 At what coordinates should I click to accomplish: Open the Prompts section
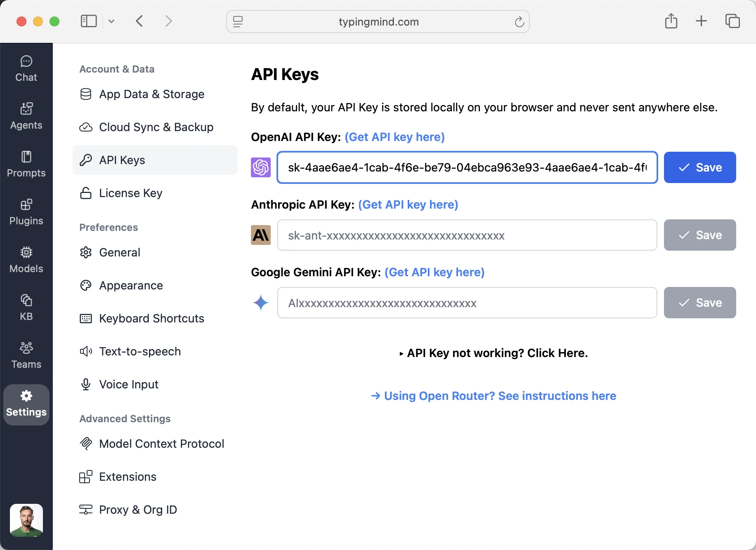pos(26,164)
